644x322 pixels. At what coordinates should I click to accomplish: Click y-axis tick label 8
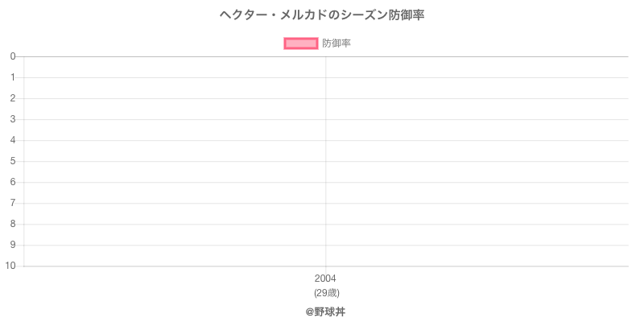point(13,224)
